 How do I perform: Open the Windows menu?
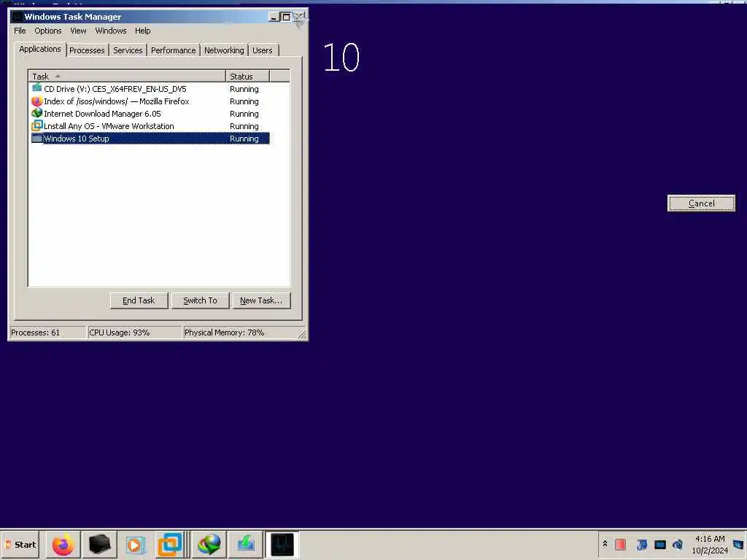click(x=111, y=31)
